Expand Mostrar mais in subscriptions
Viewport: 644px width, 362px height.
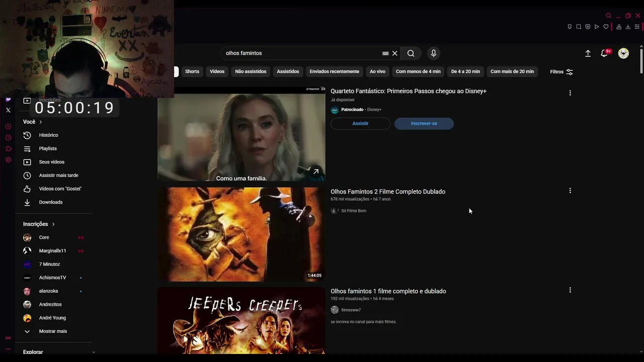tap(53, 331)
